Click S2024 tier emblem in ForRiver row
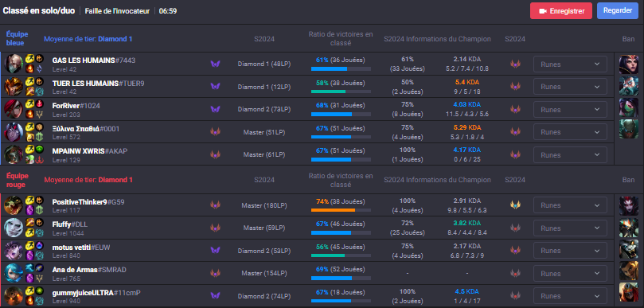Screen dimensions: 644x308 (x=515, y=109)
